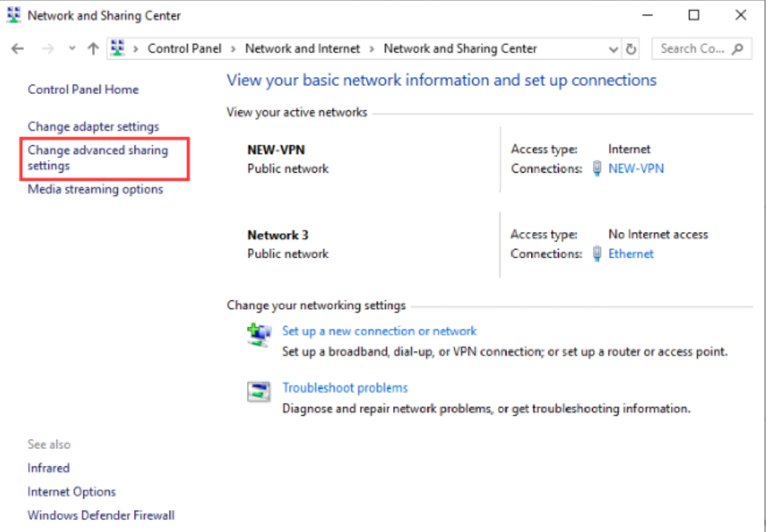Minimize the Network and Sharing Center window

point(647,15)
